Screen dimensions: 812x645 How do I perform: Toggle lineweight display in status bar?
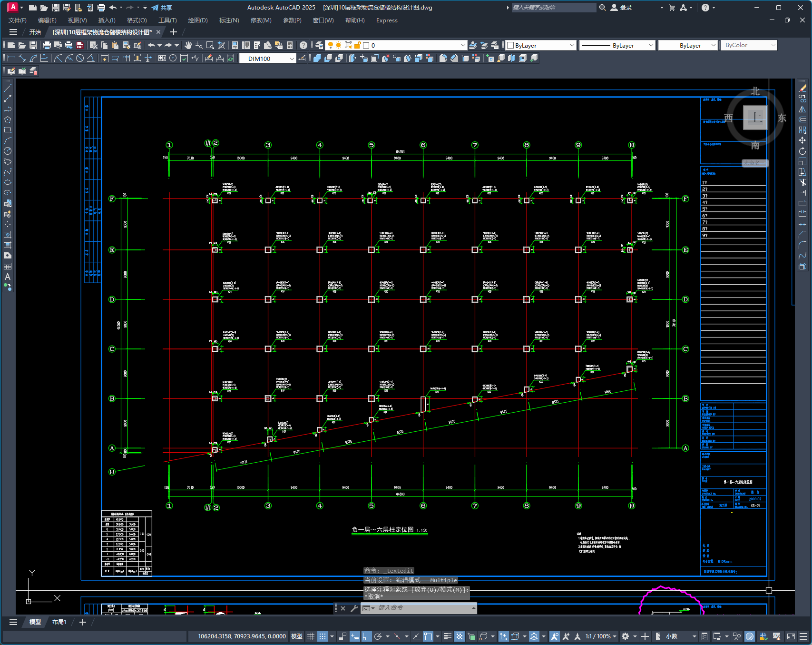[448, 636]
